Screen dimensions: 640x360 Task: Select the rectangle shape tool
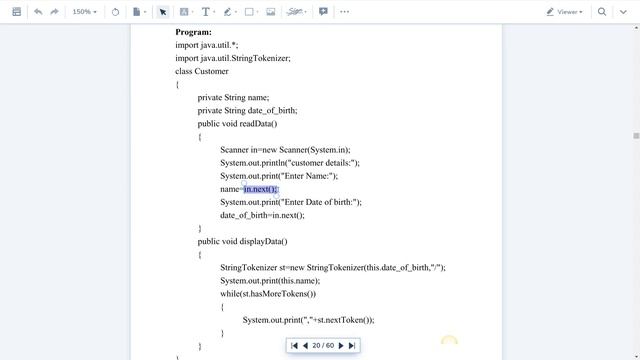pos(249,12)
